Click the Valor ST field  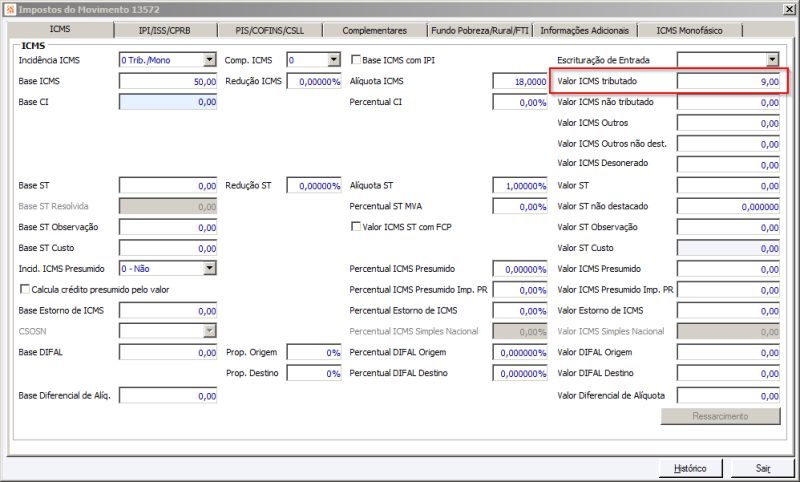coord(729,186)
